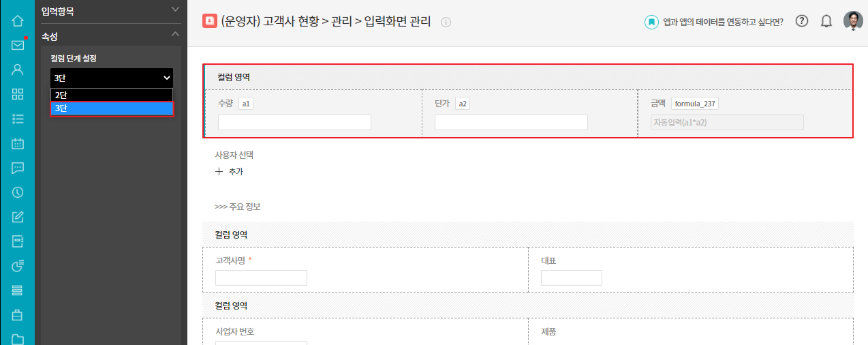Open the 컬럼 단계 설정 dropdown
Viewport: 868px width, 345px height.
pyautogui.click(x=112, y=78)
